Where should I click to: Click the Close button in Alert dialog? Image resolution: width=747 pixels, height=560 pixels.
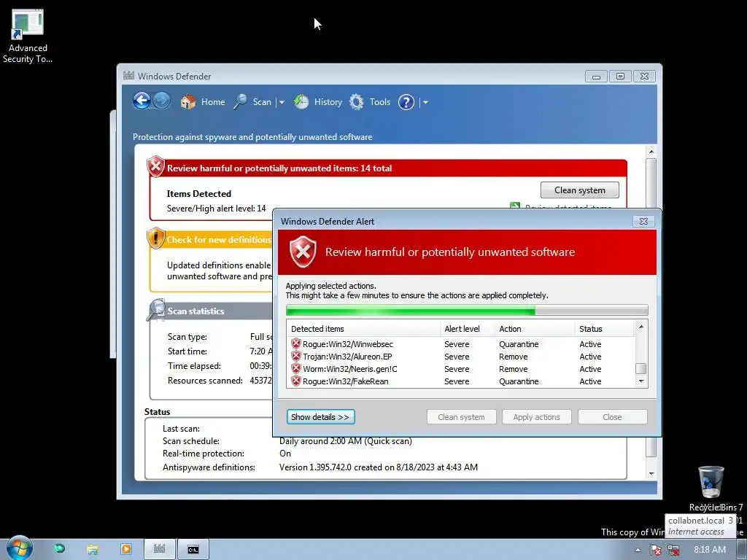(612, 416)
